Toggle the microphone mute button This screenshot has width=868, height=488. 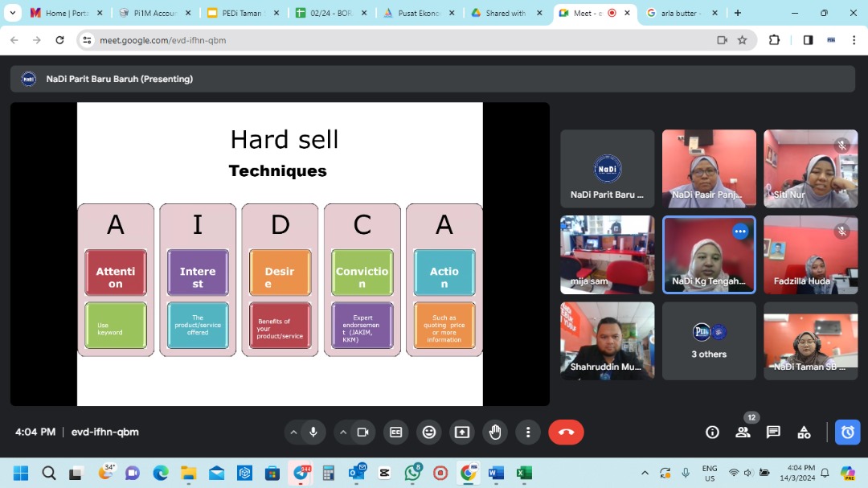point(313,433)
